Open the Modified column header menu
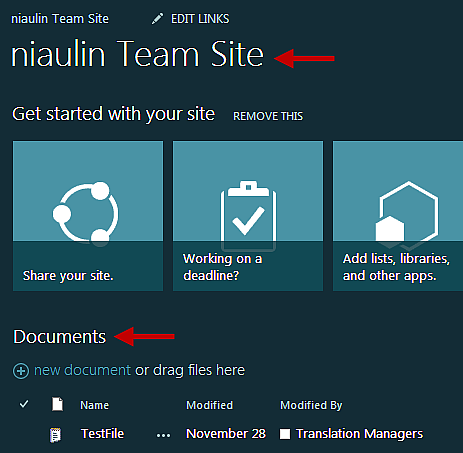This screenshot has width=463, height=453. (x=209, y=405)
